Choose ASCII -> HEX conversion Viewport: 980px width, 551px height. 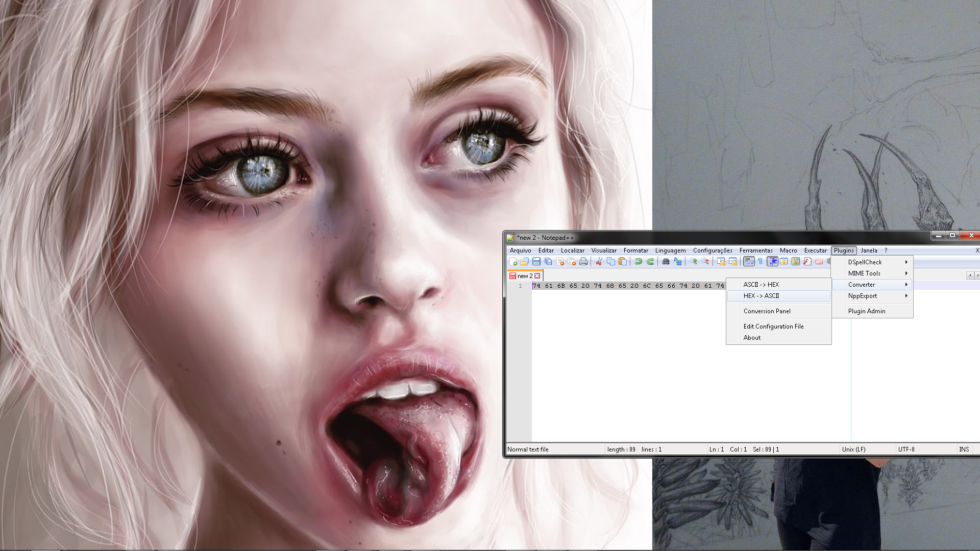[x=779, y=285]
